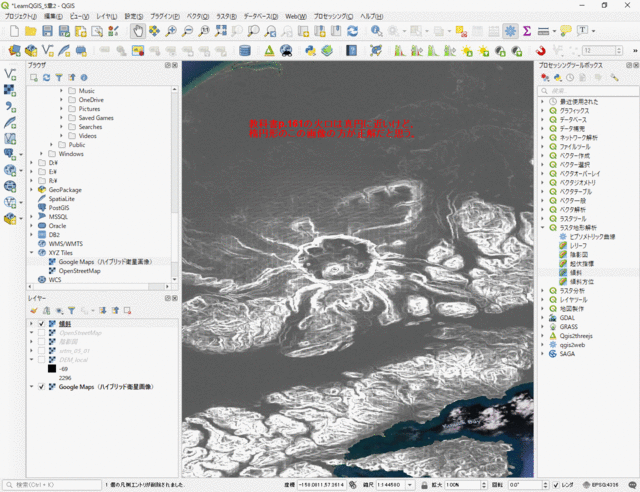This screenshot has width=640, height=492.
Task: Open the プロジェクト menu
Action: 20,16
